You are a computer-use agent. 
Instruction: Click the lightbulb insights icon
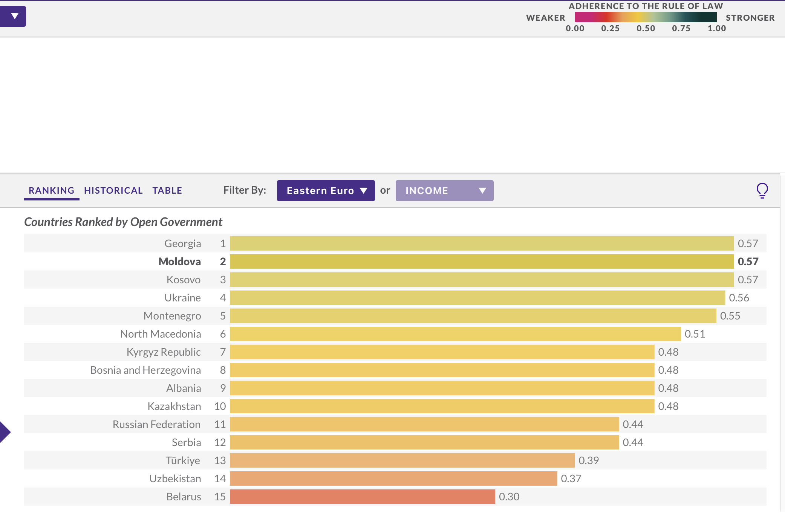762,190
